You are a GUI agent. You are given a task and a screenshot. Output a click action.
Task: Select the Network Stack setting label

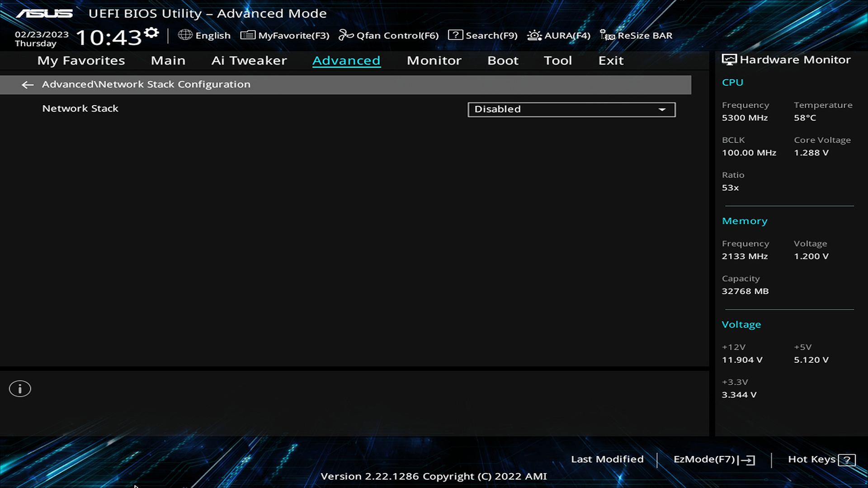click(80, 108)
